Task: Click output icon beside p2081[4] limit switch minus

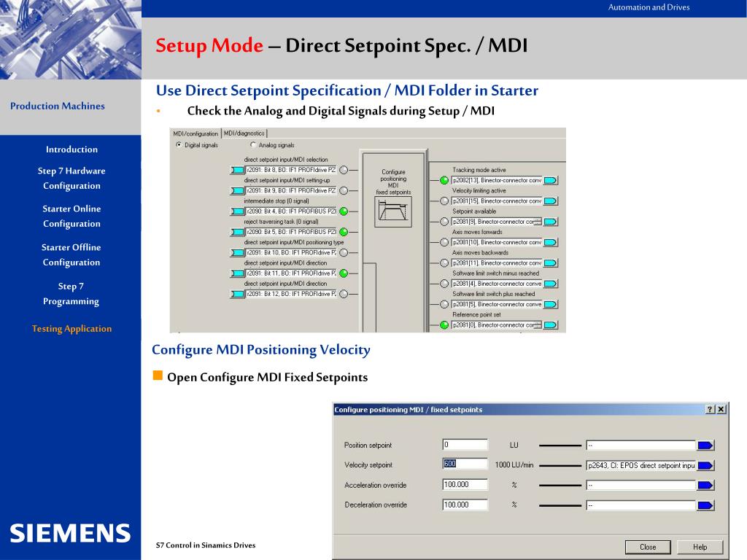Action: [551, 284]
